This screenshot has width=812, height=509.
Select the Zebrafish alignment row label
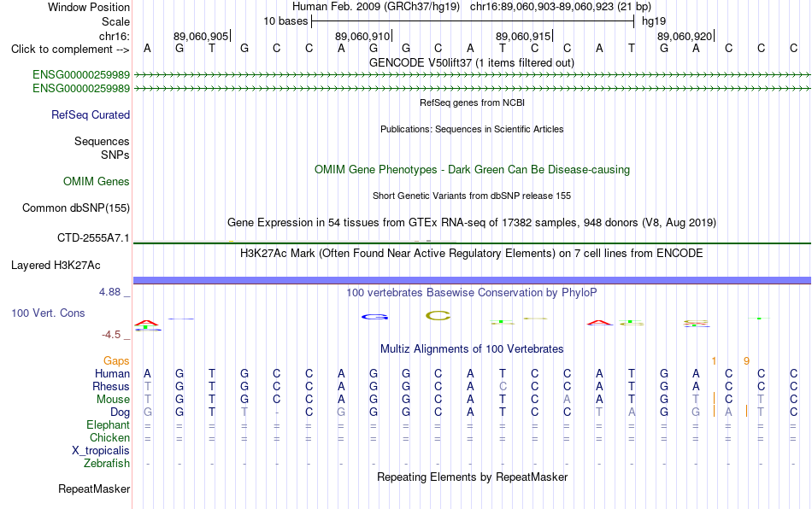107,464
